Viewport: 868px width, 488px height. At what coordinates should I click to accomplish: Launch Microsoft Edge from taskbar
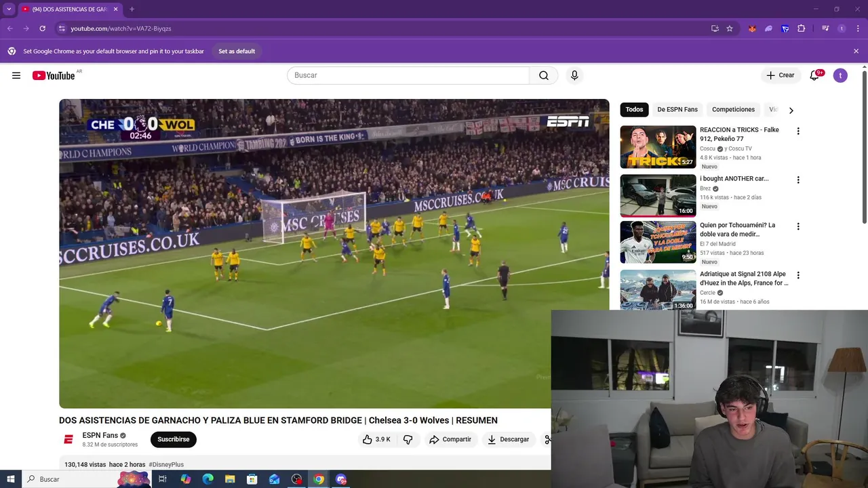[208, 479]
